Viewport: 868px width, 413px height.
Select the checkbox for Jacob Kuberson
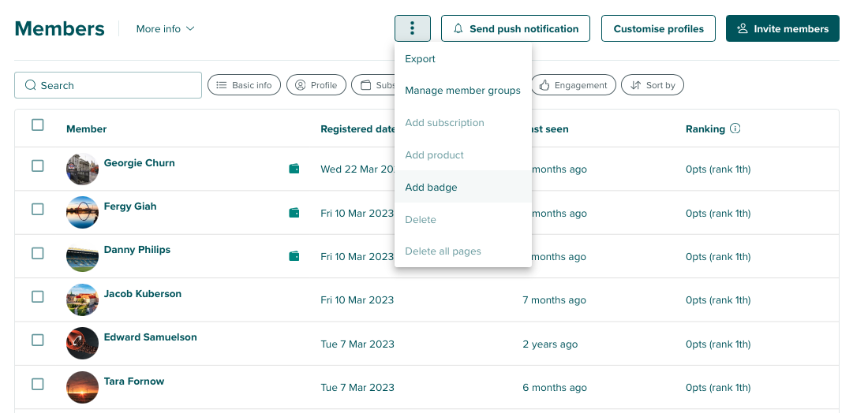[38, 296]
